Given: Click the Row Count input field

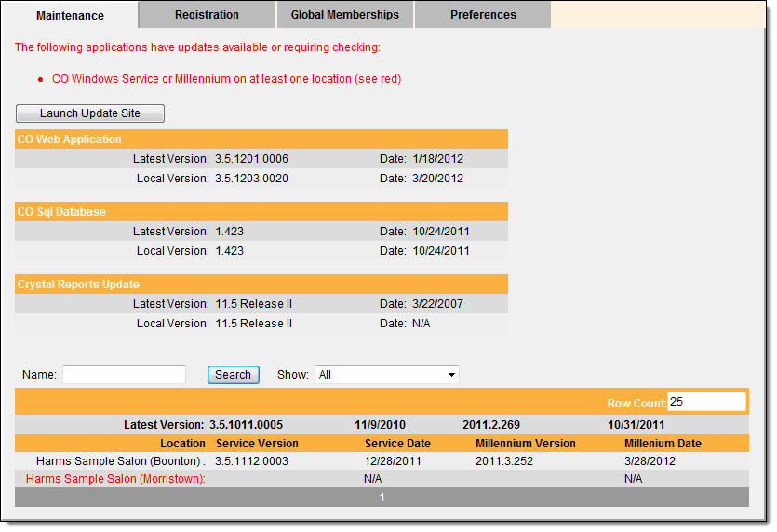Looking at the screenshot, I should [x=706, y=402].
